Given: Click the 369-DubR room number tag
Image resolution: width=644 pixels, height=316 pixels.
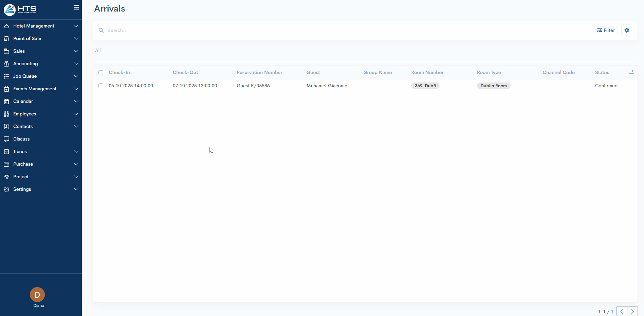Looking at the screenshot, I should tap(425, 86).
